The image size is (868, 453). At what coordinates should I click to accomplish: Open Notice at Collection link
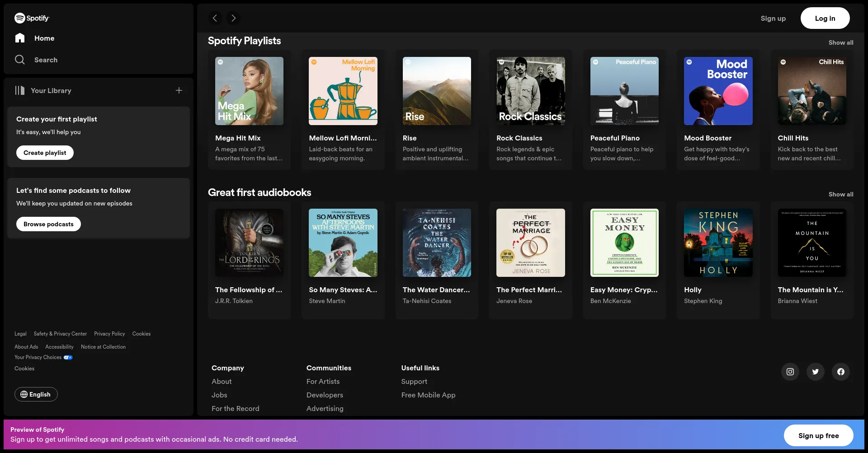click(x=103, y=347)
